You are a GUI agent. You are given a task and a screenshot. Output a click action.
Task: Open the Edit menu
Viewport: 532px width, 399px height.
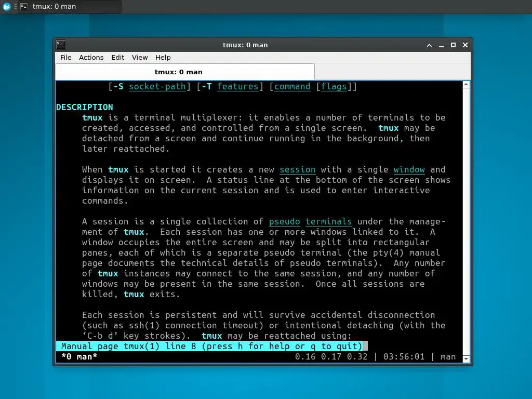click(118, 57)
